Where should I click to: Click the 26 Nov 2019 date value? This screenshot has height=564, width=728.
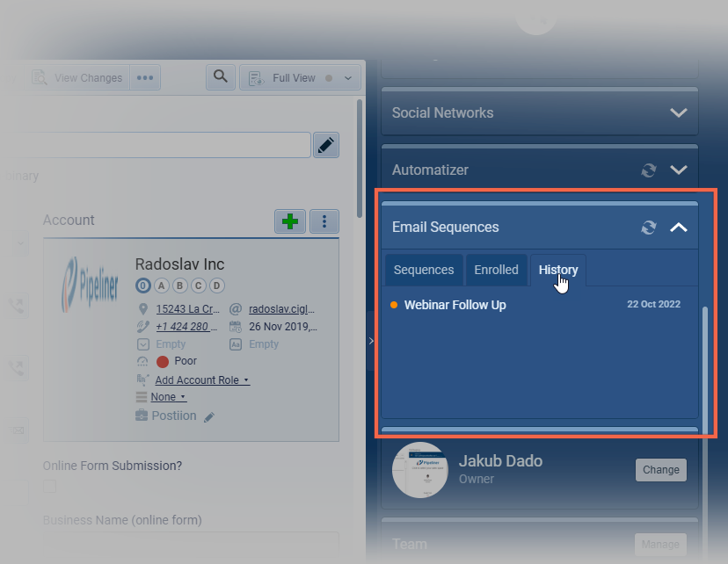(283, 327)
